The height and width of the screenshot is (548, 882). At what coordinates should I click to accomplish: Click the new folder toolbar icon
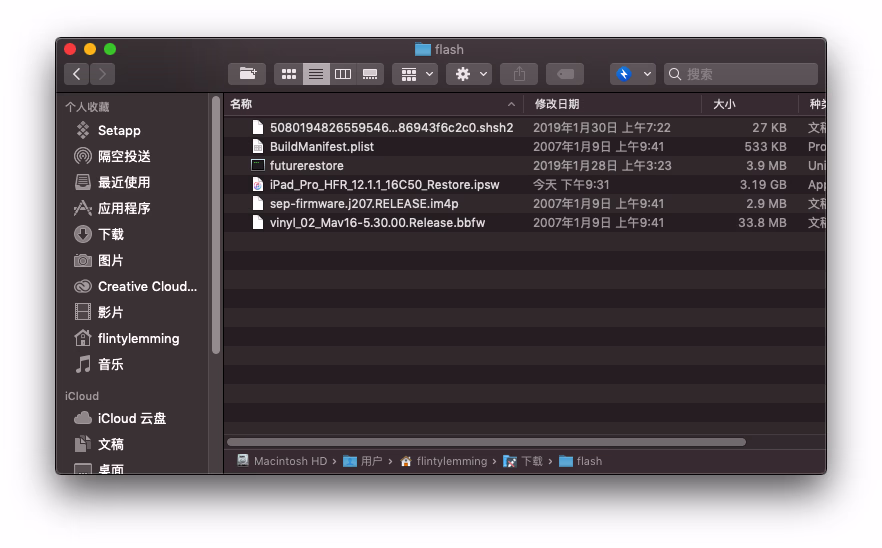tap(246, 74)
